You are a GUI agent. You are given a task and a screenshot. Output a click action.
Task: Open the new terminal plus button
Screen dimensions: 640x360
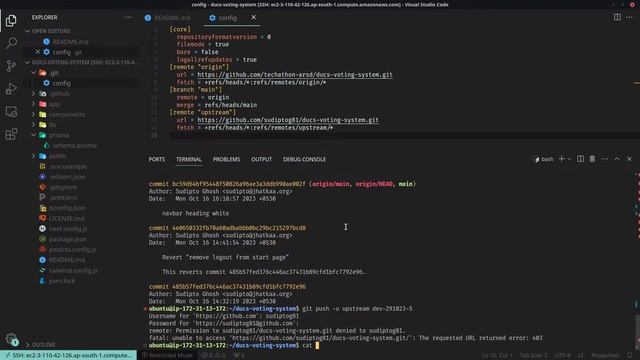(x=562, y=159)
